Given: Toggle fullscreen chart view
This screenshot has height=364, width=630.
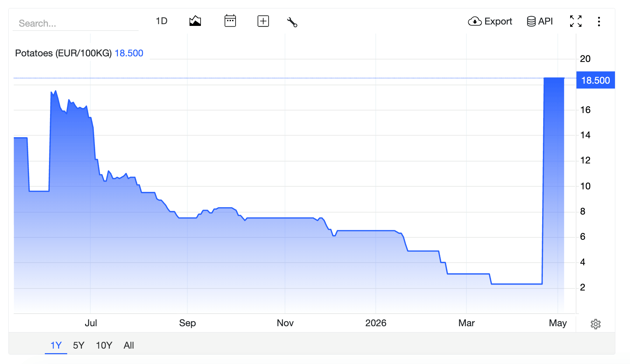Looking at the screenshot, I should [x=576, y=21].
